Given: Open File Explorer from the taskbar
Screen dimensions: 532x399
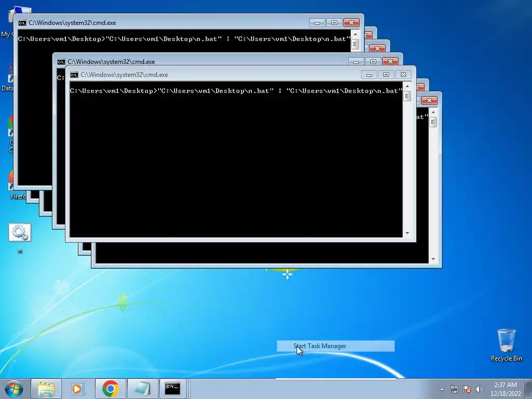Looking at the screenshot, I should coord(46,389).
